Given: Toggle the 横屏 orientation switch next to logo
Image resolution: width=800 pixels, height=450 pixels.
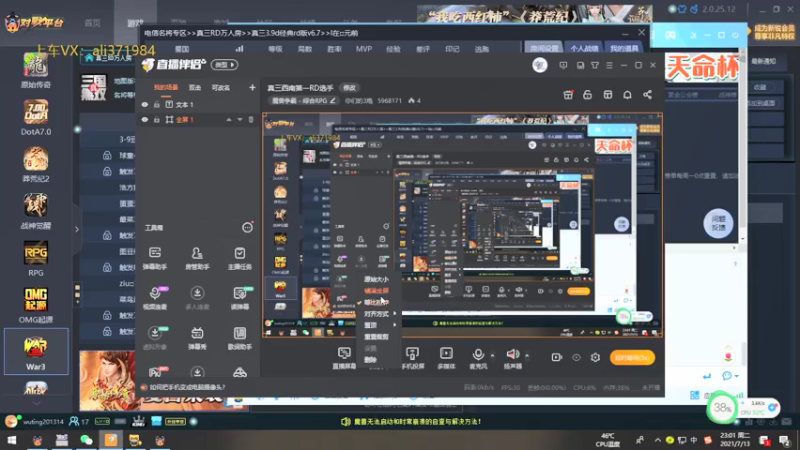Looking at the screenshot, I should [x=224, y=65].
